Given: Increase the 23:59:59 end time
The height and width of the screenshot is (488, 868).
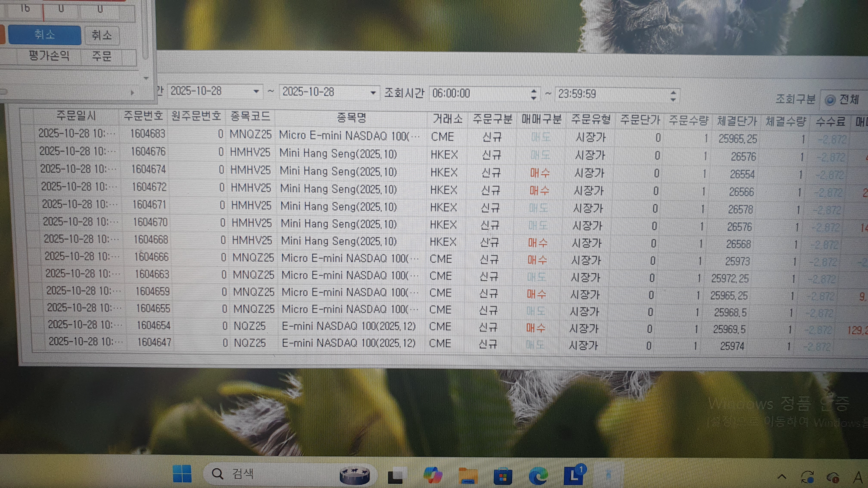Looking at the screenshot, I should tap(673, 93).
